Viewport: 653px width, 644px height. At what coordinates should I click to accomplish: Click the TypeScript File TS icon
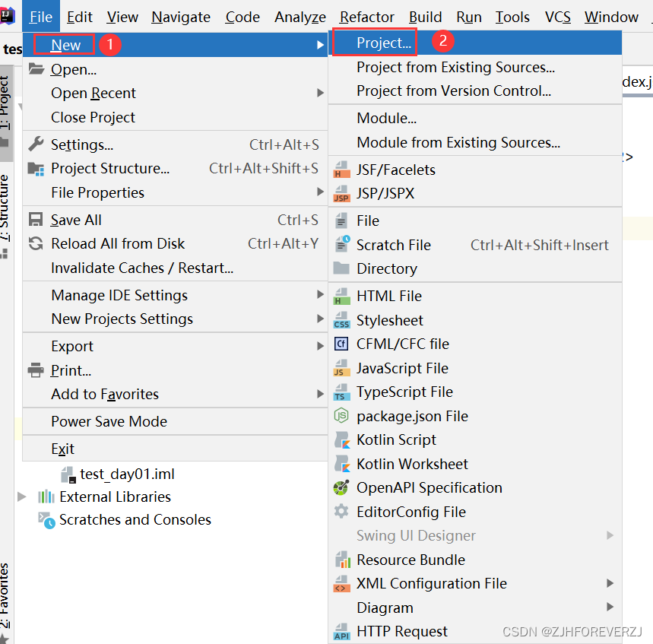pyautogui.click(x=341, y=392)
